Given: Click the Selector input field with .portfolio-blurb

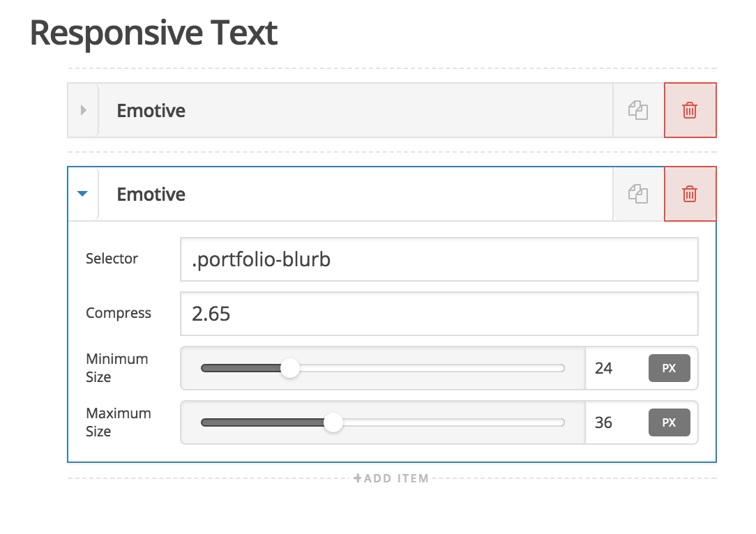Looking at the screenshot, I should tap(439, 259).
